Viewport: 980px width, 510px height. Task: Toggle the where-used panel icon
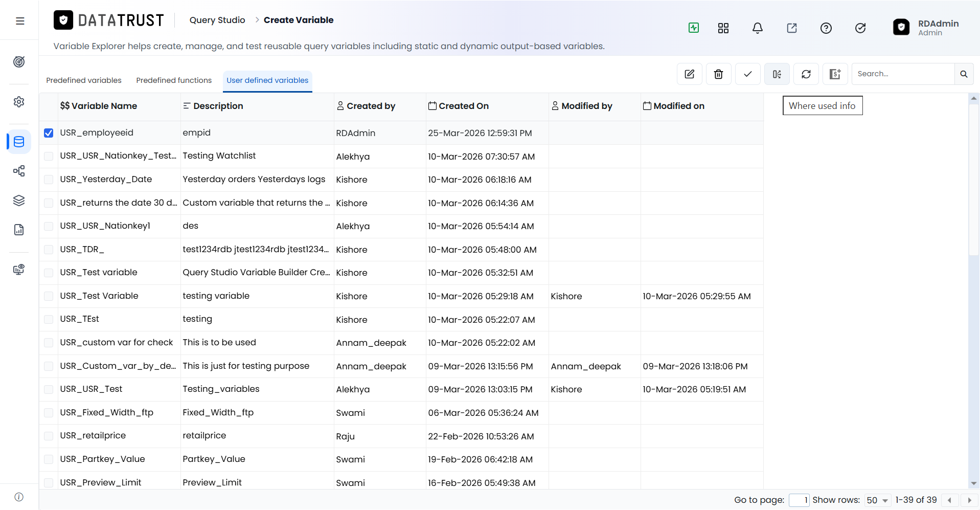point(777,74)
